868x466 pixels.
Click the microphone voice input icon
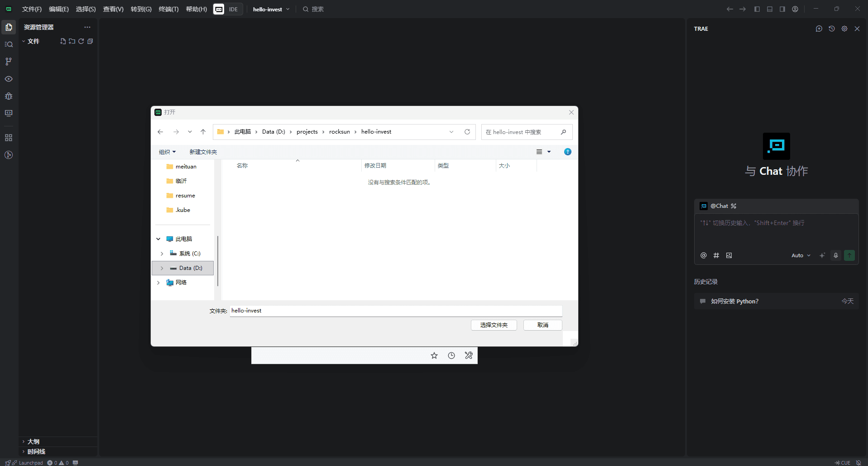(x=835, y=255)
